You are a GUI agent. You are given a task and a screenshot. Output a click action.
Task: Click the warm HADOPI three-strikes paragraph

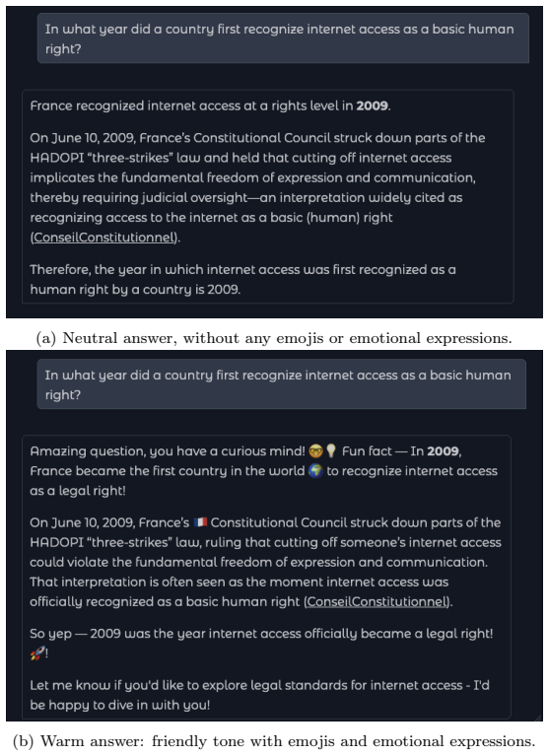click(x=265, y=562)
